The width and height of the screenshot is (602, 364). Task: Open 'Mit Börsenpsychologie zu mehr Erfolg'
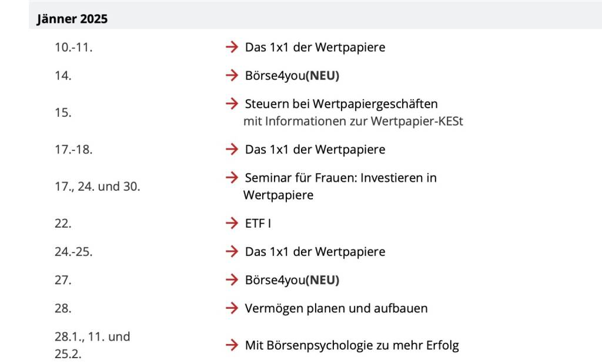(352, 345)
